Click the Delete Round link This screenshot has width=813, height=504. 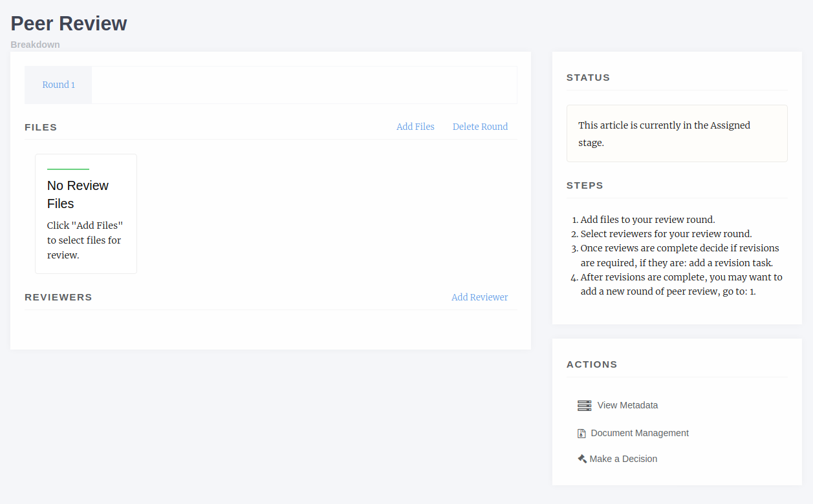[480, 127]
